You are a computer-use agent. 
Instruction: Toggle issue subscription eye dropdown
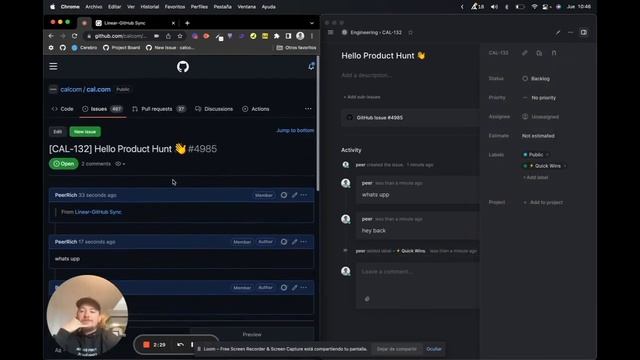[x=120, y=164]
